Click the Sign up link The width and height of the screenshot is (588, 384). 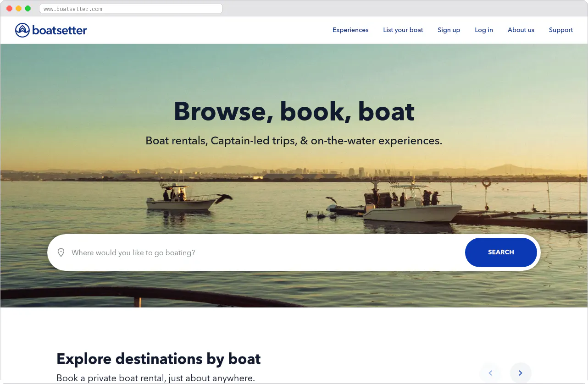pos(449,30)
